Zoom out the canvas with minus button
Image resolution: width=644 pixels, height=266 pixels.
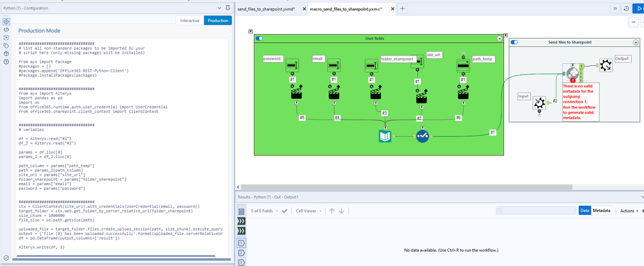point(634,22)
